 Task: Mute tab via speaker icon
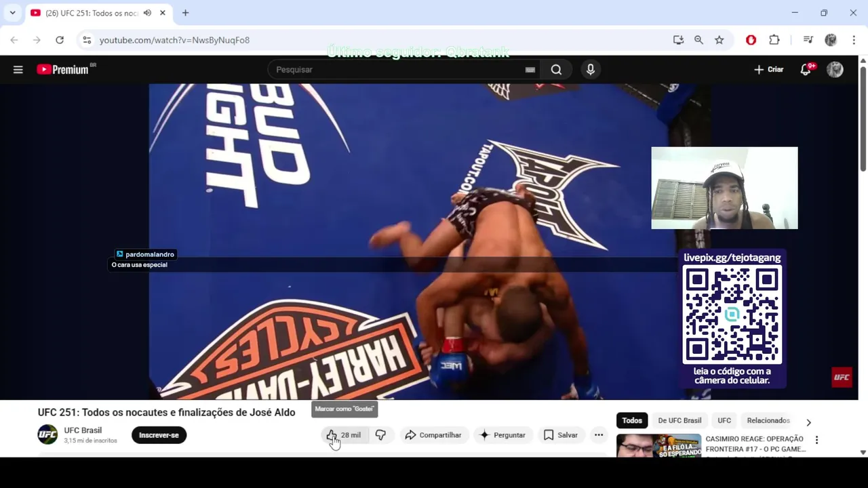point(147,13)
